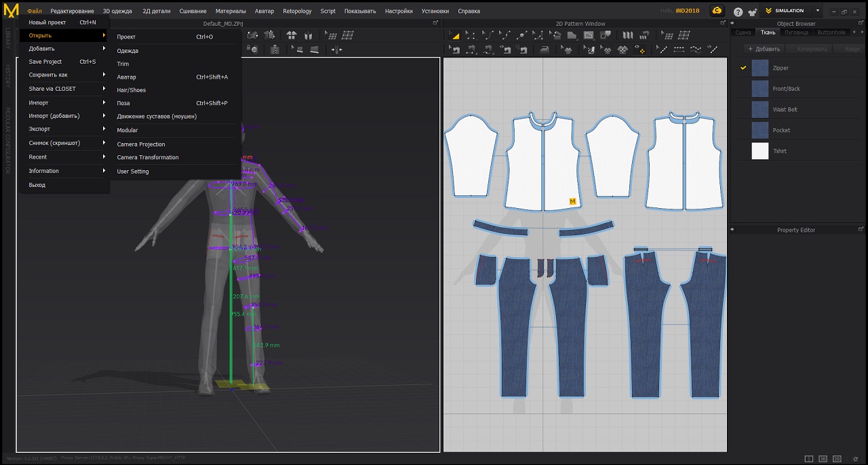Open the Simulation mode dropdown arrow
This screenshot has height=465, width=868.
point(817,11)
